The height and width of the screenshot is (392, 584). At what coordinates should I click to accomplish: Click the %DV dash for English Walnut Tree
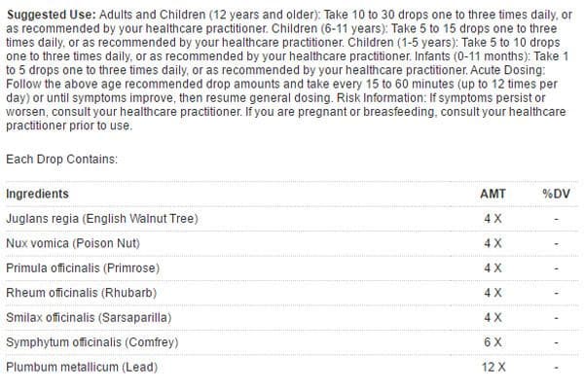click(x=555, y=218)
